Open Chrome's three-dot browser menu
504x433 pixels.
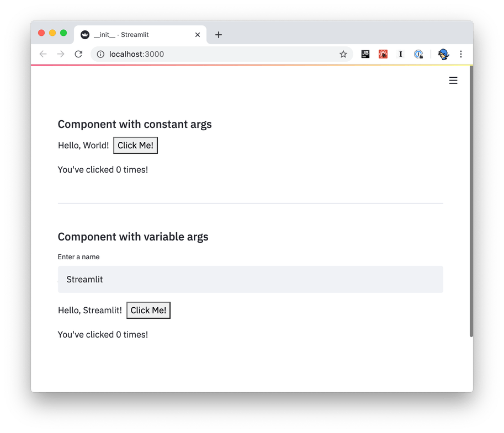[x=461, y=54]
